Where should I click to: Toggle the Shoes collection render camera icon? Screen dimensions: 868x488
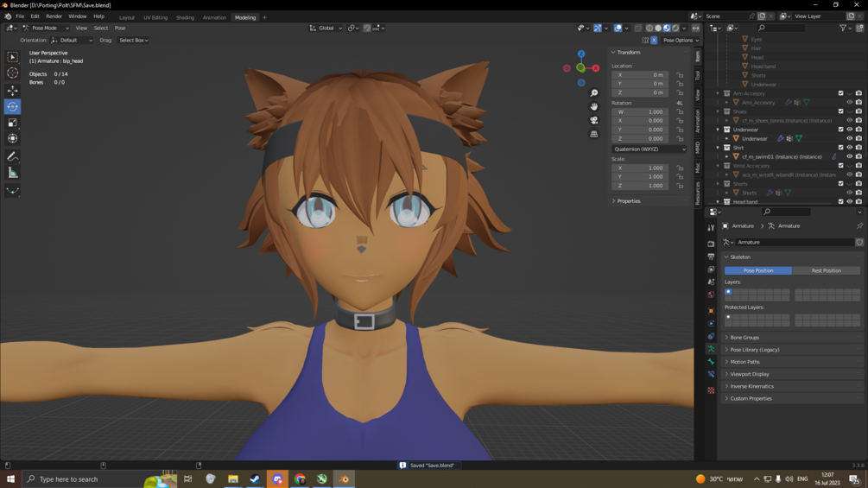pyautogui.click(x=858, y=111)
